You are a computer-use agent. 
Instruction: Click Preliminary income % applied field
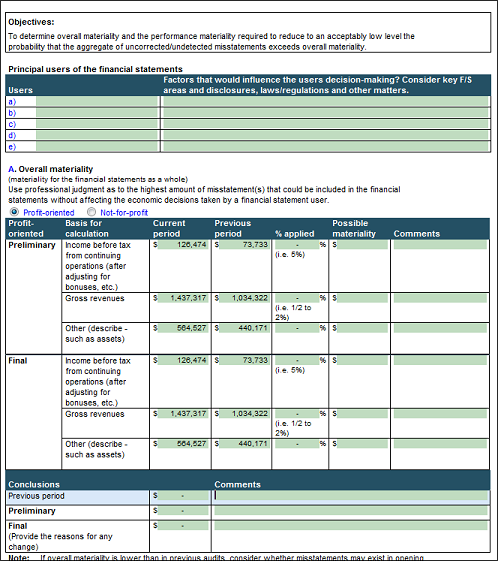click(x=297, y=245)
